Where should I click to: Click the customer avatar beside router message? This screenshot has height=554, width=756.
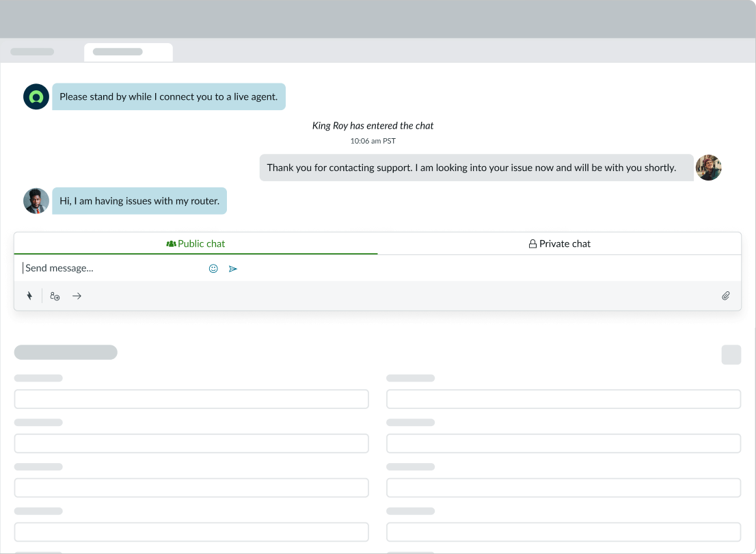click(36, 201)
